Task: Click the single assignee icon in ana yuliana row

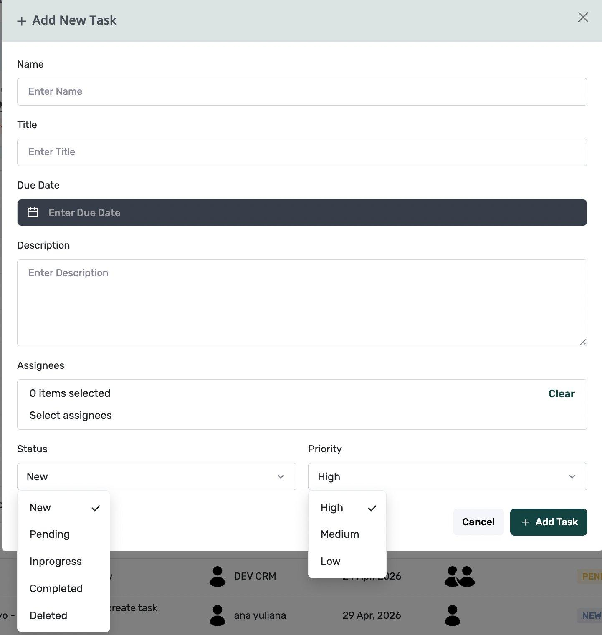Action: (x=452, y=615)
